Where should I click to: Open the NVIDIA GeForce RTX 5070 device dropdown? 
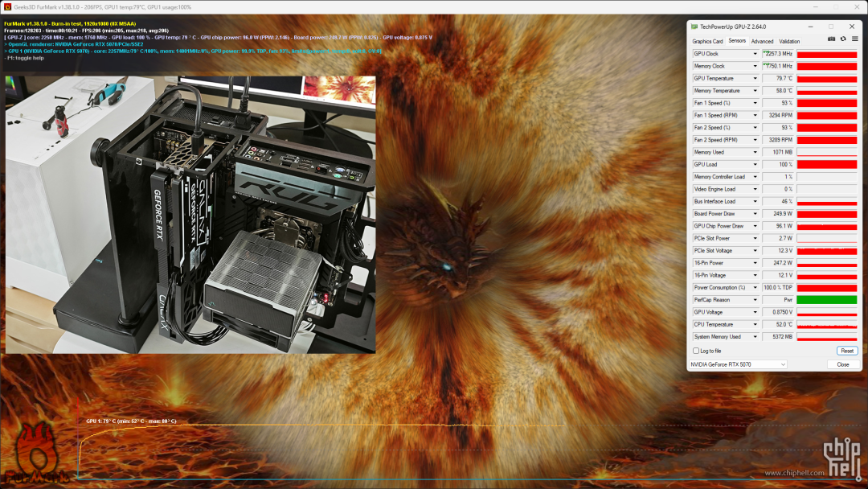tap(739, 364)
